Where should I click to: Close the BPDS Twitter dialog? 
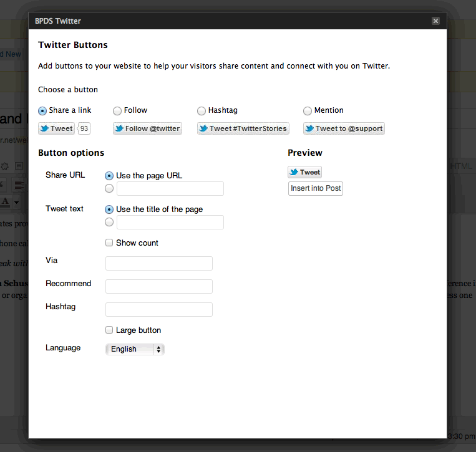pos(435,21)
